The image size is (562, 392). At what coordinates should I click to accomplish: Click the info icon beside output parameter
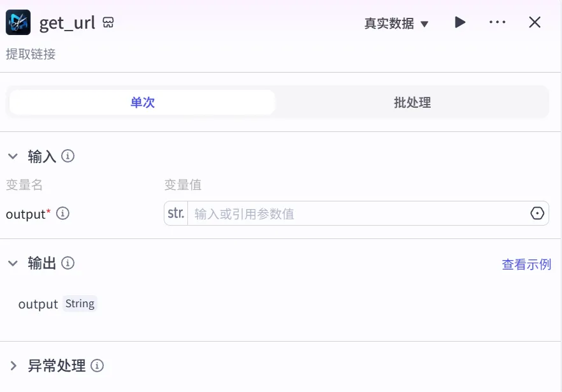click(x=62, y=214)
